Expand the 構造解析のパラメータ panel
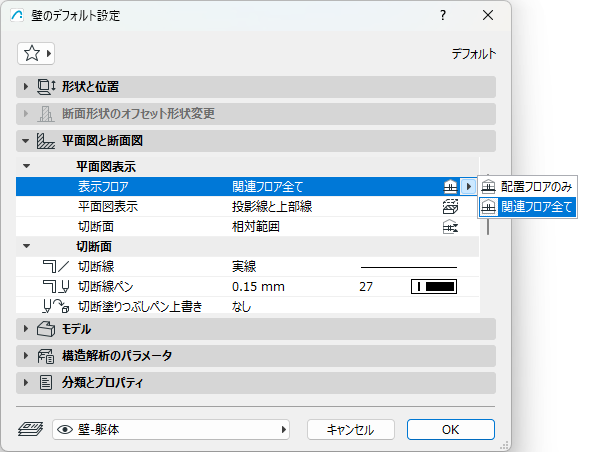 (26, 356)
